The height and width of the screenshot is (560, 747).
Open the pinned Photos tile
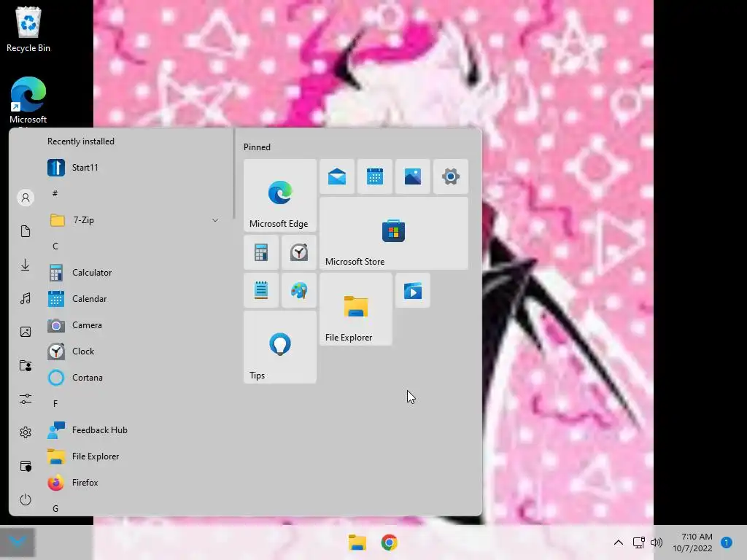pyautogui.click(x=413, y=176)
